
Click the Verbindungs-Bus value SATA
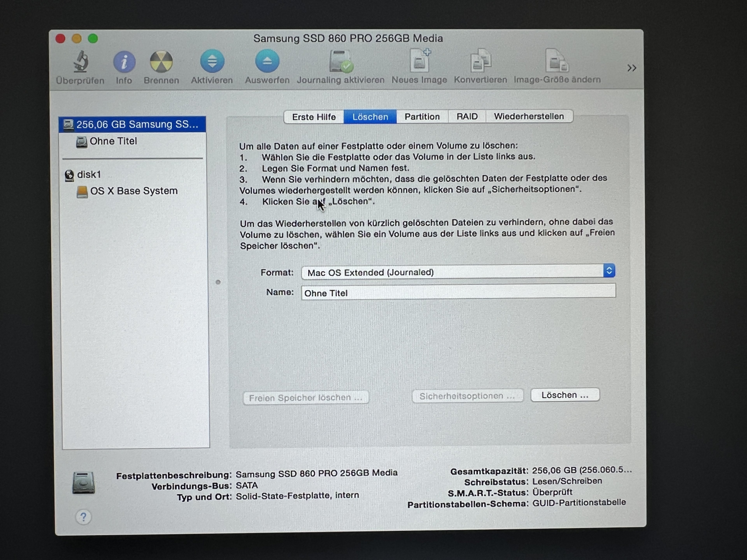click(247, 485)
